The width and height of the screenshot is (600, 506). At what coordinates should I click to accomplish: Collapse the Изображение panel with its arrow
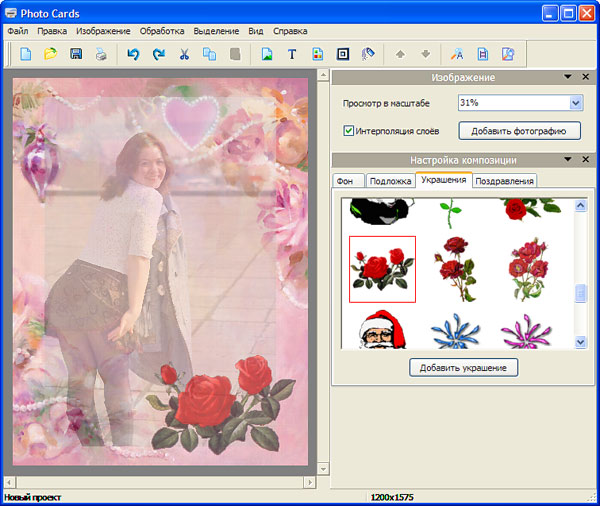[568, 77]
